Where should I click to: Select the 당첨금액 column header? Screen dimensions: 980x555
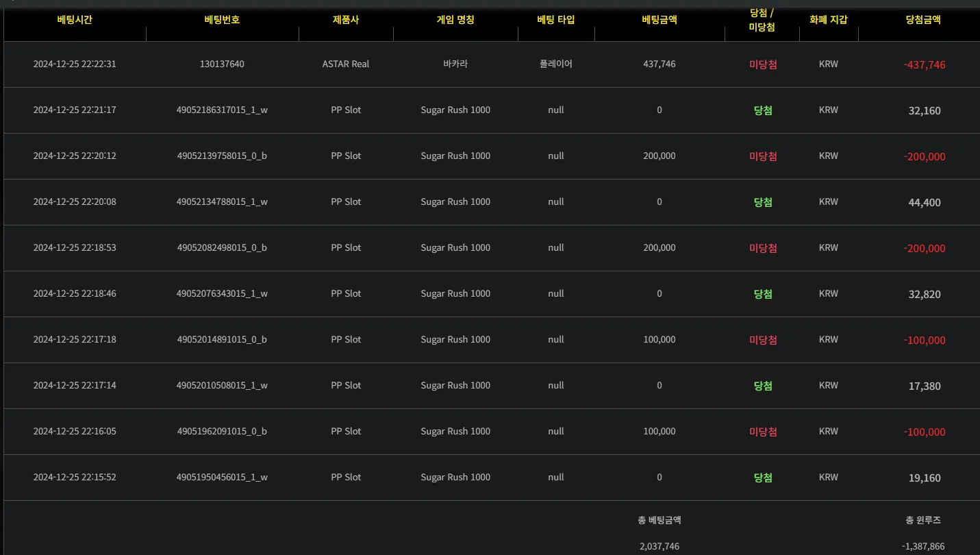[x=923, y=20]
